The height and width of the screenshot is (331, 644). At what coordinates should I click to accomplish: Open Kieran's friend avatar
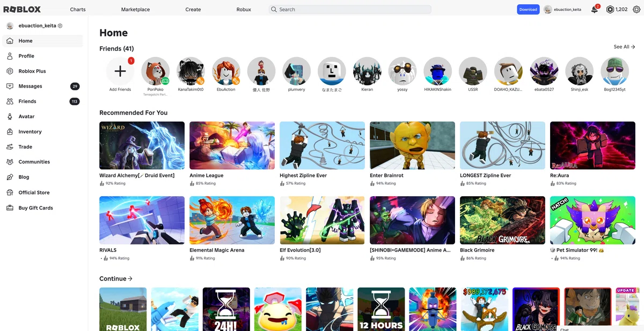pos(367,71)
